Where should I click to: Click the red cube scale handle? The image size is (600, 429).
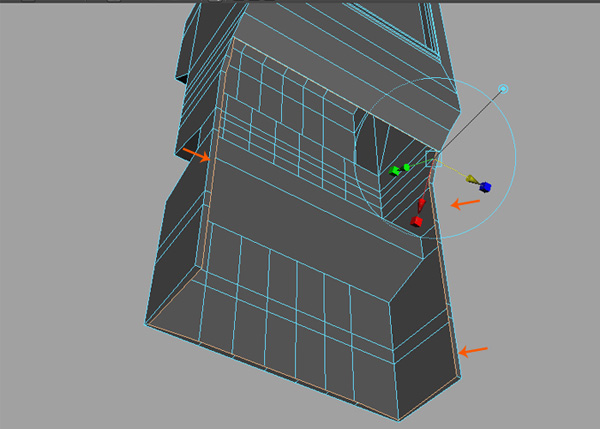417,219
